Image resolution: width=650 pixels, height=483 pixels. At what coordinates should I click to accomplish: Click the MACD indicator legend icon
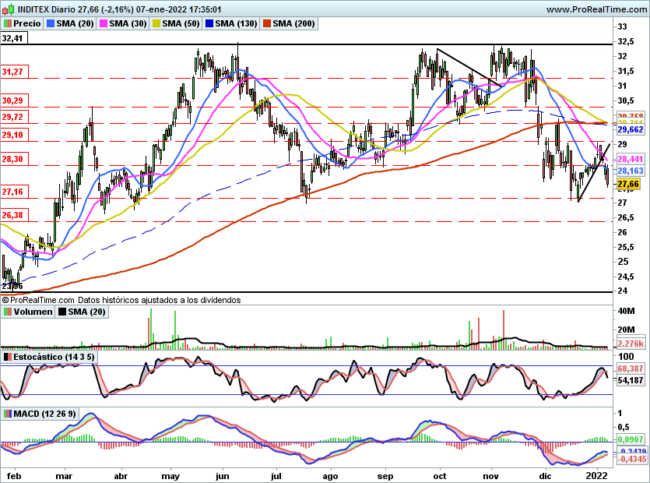7,414
